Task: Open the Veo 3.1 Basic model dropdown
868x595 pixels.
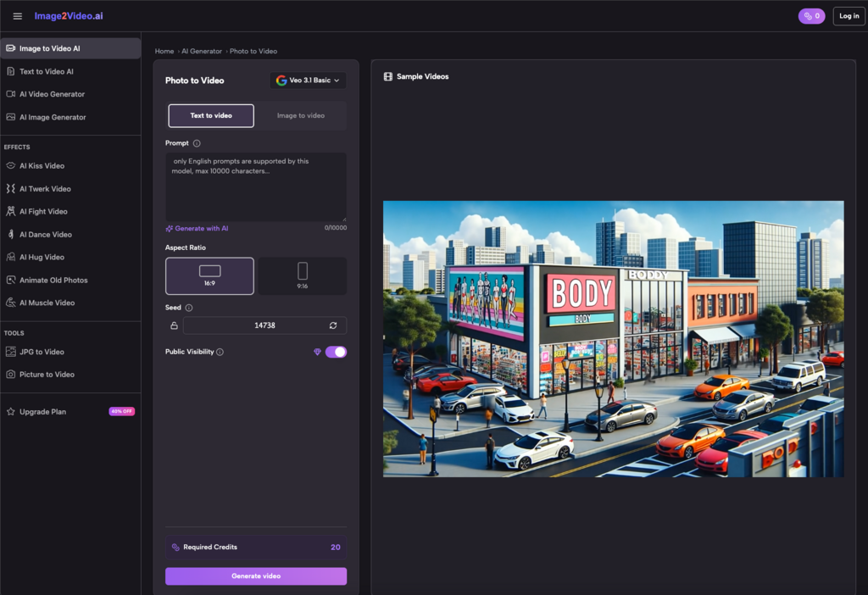Action: point(309,81)
